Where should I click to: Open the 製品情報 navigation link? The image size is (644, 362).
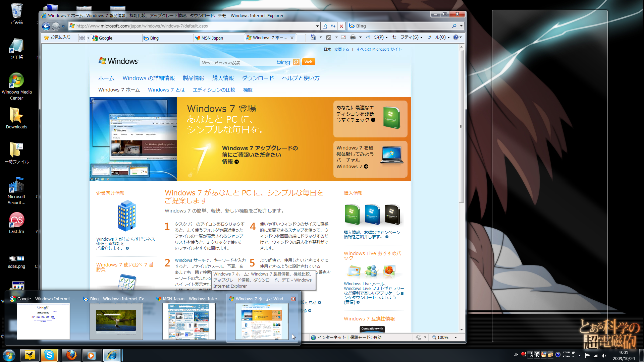tap(194, 78)
